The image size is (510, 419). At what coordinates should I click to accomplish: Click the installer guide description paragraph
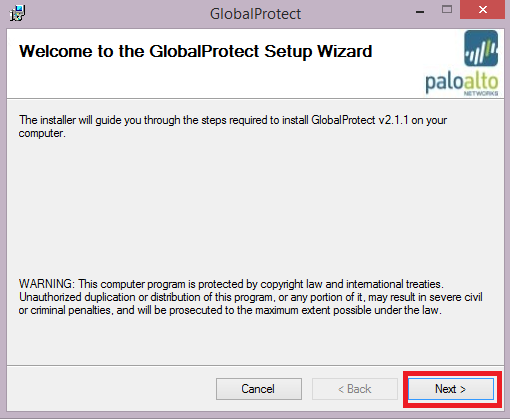pos(233,126)
